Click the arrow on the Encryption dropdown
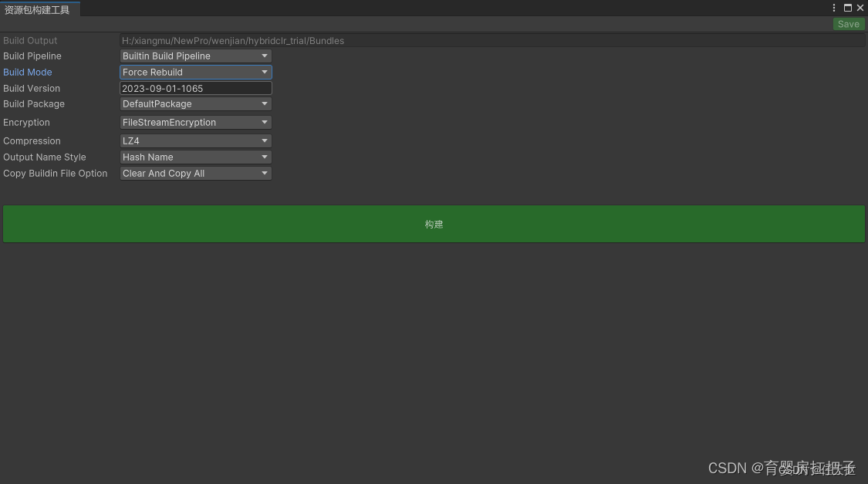The image size is (868, 484). [x=265, y=122]
